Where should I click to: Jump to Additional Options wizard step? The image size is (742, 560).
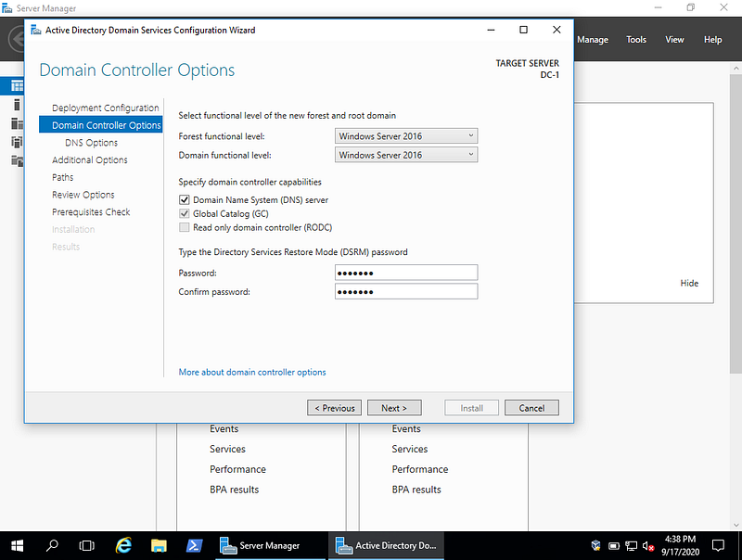[x=90, y=159]
